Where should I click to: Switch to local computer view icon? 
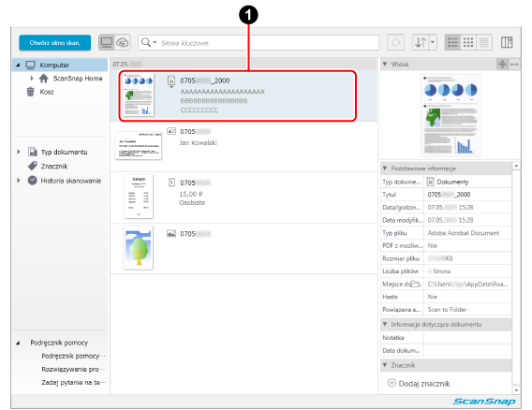click(x=107, y=43)
